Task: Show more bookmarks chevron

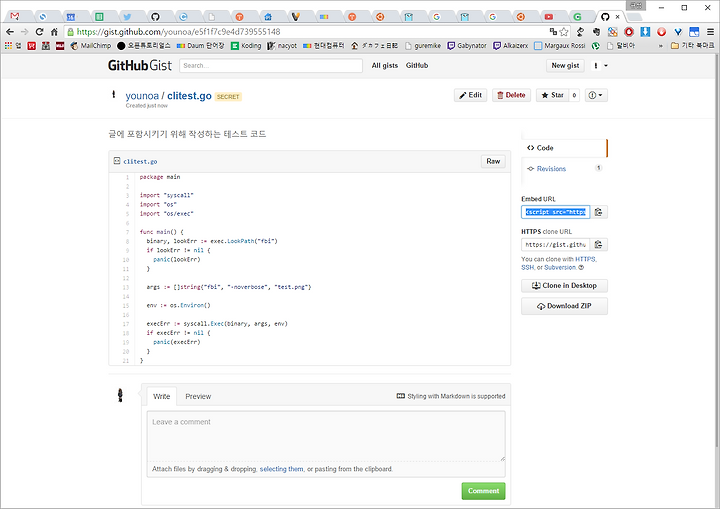Action: 661,45
